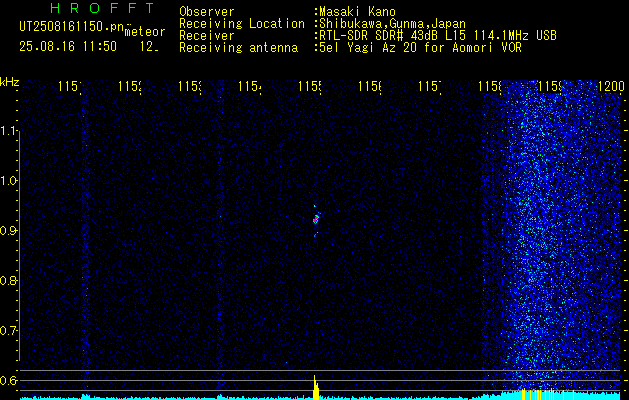Viewport: 629px width, 400px height.
Task: Click the kHz axis unit label
Action: tap(9, 82)
